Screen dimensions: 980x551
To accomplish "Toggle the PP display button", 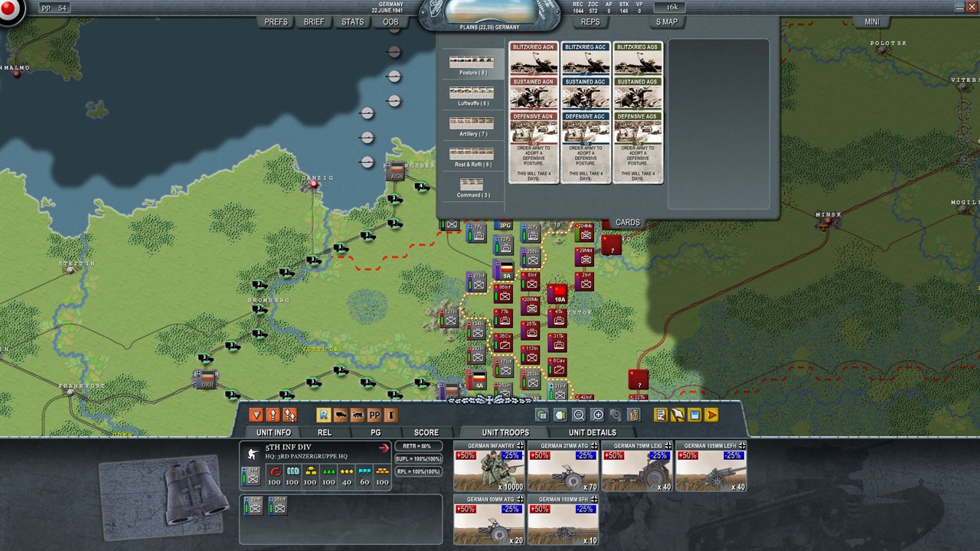I will tap(374, 415).
